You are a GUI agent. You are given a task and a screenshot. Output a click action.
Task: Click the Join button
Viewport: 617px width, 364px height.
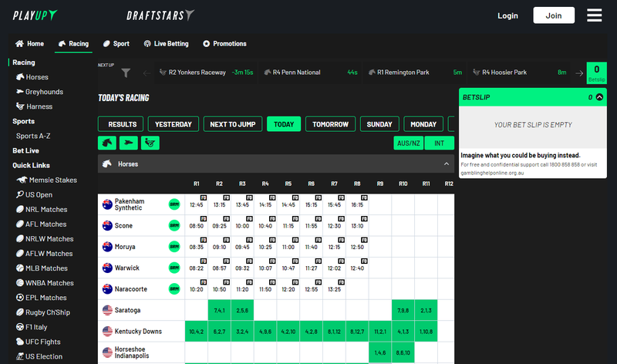554,15
